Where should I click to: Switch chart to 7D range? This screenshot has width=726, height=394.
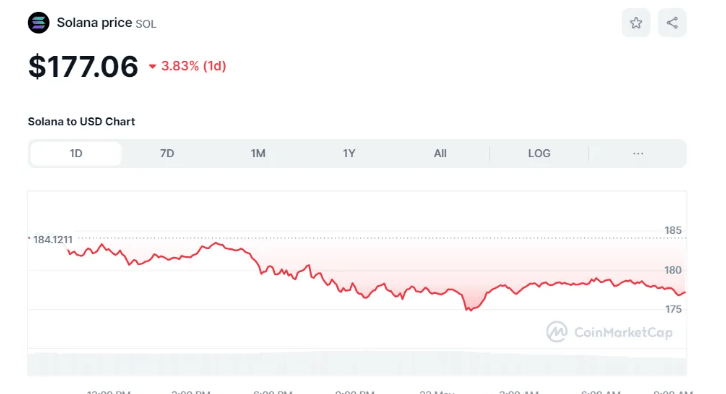click(167, 153)
